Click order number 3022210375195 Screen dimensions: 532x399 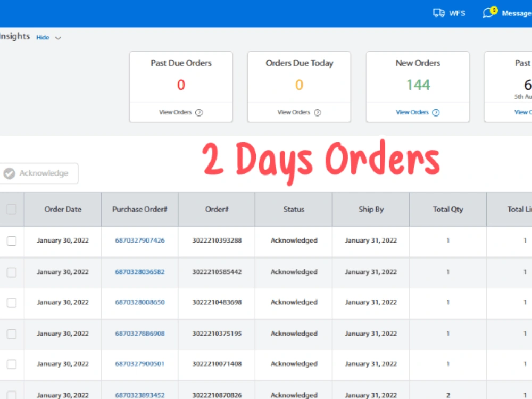[x=217, y=334]
